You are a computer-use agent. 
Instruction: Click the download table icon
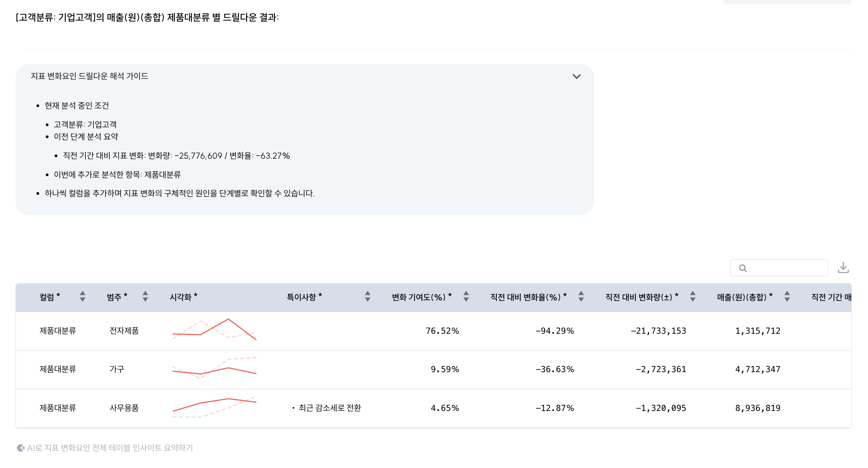(x=843, y=268)
